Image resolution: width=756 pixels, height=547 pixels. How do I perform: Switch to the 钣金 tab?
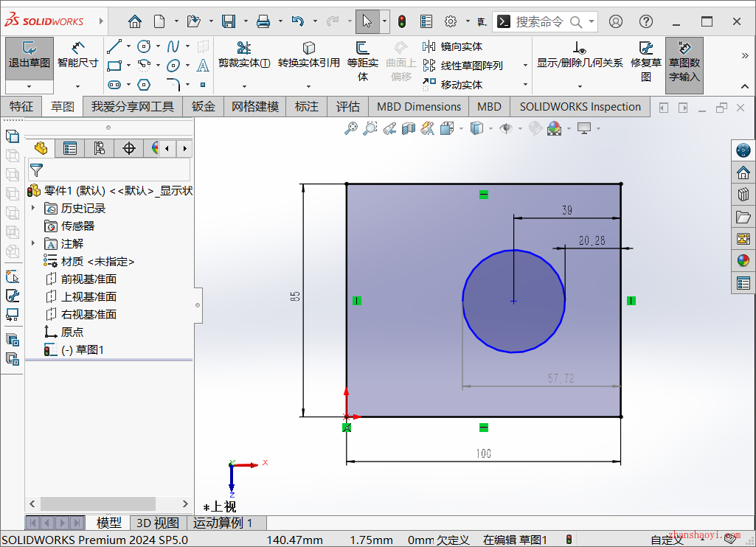tap(203, 106)
